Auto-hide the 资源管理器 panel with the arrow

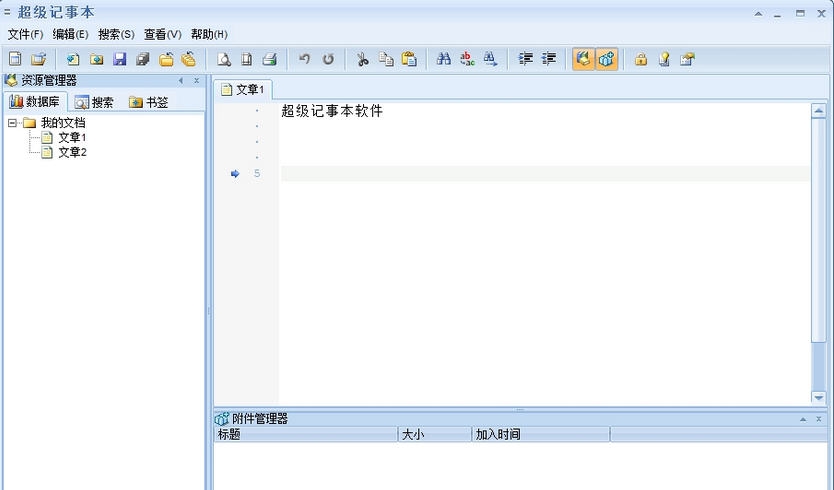181,81
